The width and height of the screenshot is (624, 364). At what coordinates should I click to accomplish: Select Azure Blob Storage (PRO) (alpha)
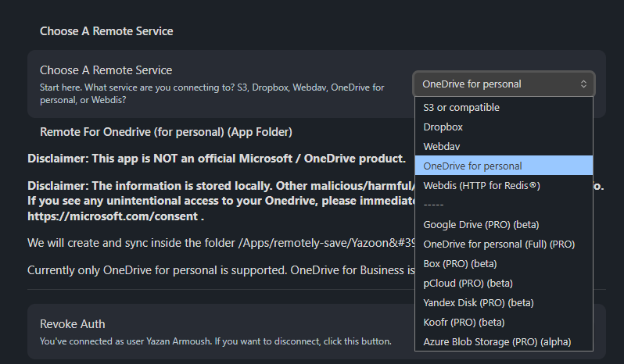coord(504,341)
